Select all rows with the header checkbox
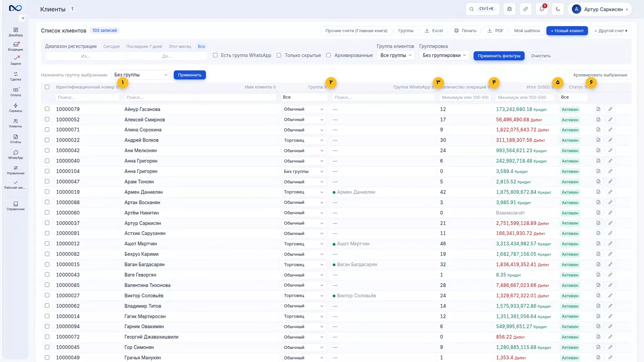The width and height of the screenshot is (644, 362). [47, 87]
